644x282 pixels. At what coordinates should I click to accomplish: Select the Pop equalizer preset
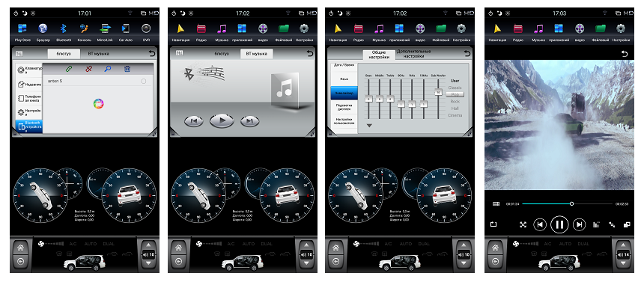455,94
